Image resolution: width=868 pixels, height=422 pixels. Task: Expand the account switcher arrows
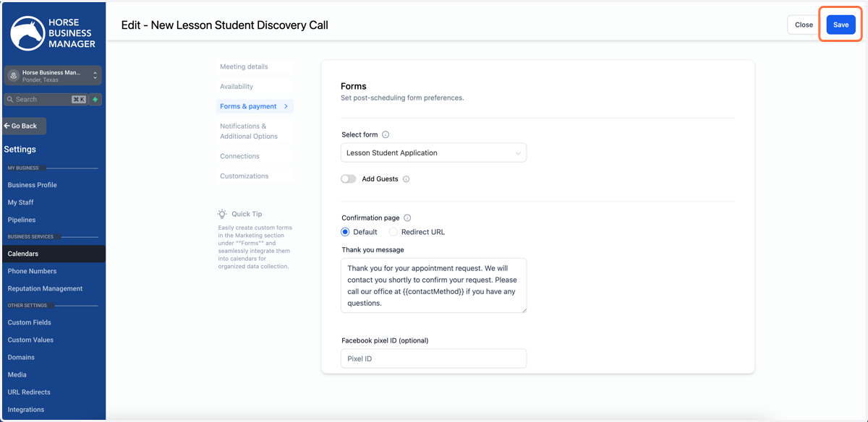click(95, 76)
